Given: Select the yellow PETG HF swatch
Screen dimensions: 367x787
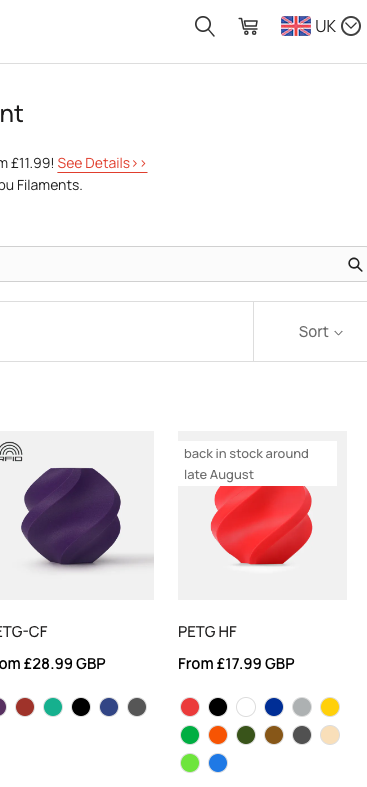Looking at the screenshot, I should pos(330,707).
